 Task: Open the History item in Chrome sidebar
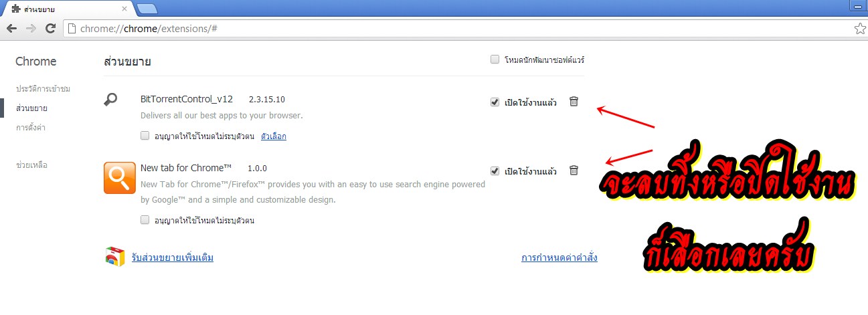coord(44,89)
